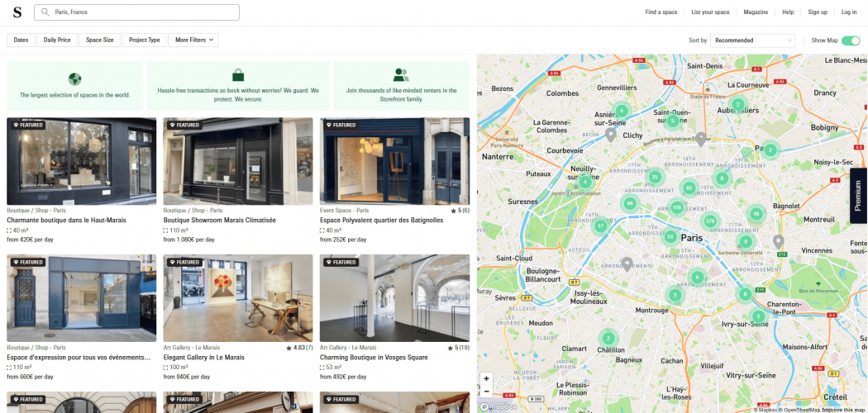The width and height of the screenshot is (868, 413).
Task: Click photo of Elegant Gallery in Le Marais
Action: click(238, 298)
